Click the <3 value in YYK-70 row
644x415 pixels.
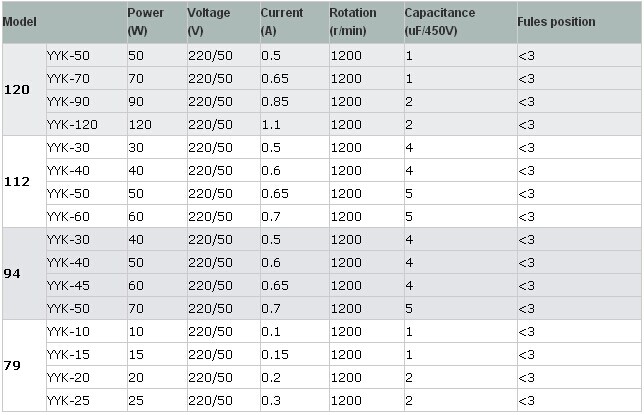[527, 78]
